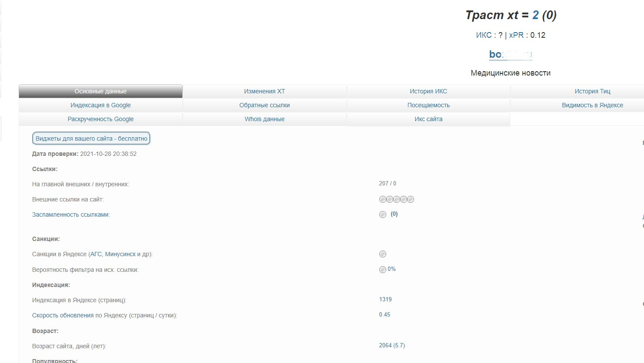The width and height of the screenshot is (644, 363).
Task: Follow the xPR link in the header
Action: click(x=516, y=35)
